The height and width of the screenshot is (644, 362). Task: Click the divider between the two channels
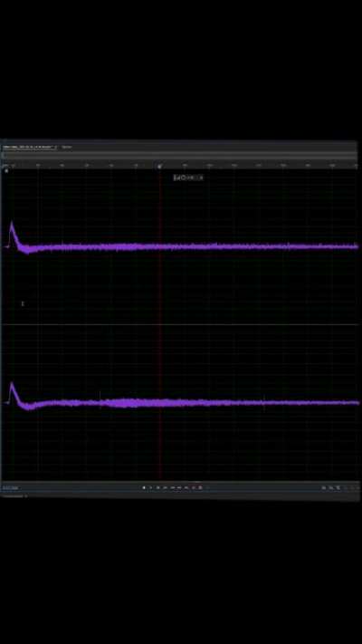tap(180, 324)
